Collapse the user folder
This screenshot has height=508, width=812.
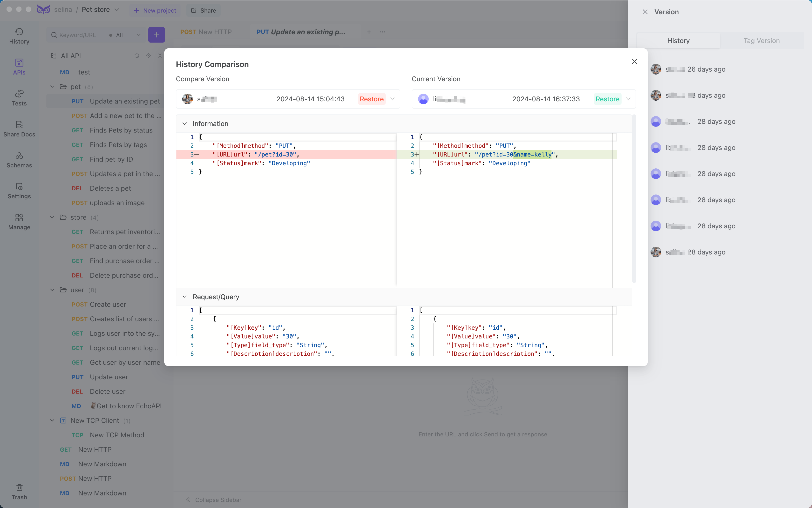pyautogui.click(x=52, y=290)
